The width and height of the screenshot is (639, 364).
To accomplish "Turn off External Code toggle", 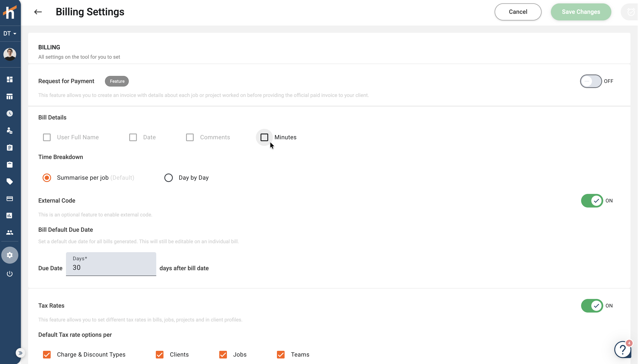I will pyautogui.click(x=592, y=201).
